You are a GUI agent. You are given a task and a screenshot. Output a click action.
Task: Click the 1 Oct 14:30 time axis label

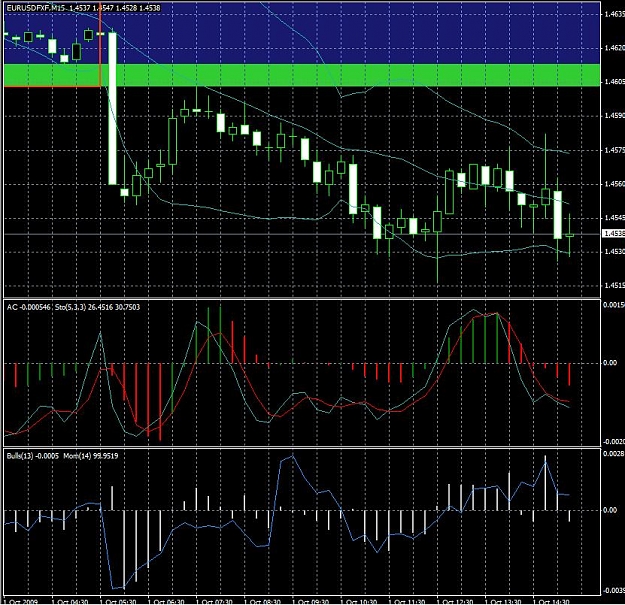pos(551,601)
